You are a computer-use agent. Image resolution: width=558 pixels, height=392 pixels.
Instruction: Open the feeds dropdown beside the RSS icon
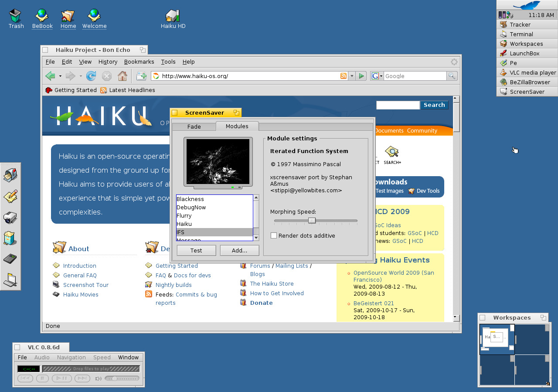tap(352, 76)
